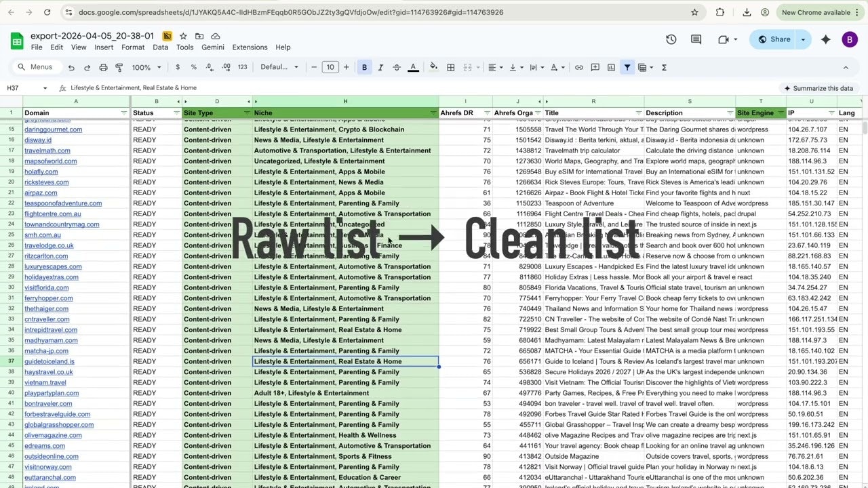The image size is (868, 488).
Task: Open the version history clock icon
Action: coord(671,39)
